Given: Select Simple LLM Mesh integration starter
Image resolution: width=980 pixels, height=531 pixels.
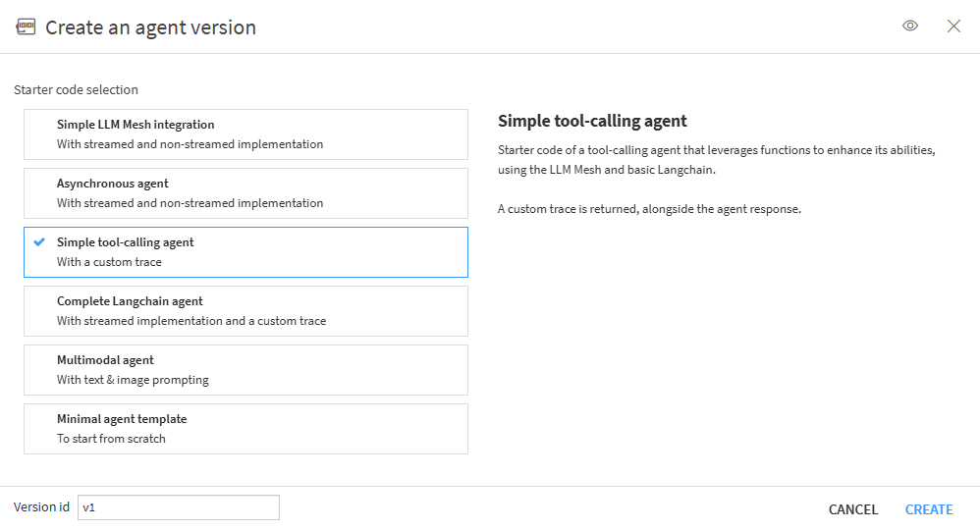Looking at the screenshot, I should (245, 134).
